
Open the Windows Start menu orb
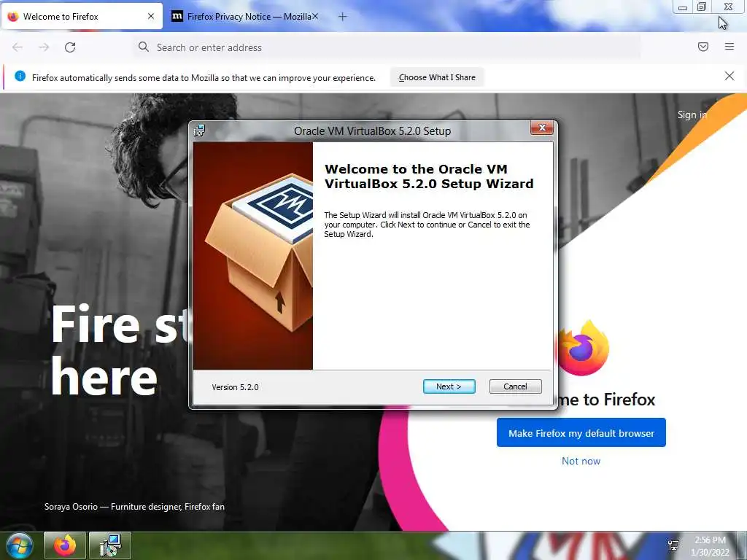pos(20,545)
